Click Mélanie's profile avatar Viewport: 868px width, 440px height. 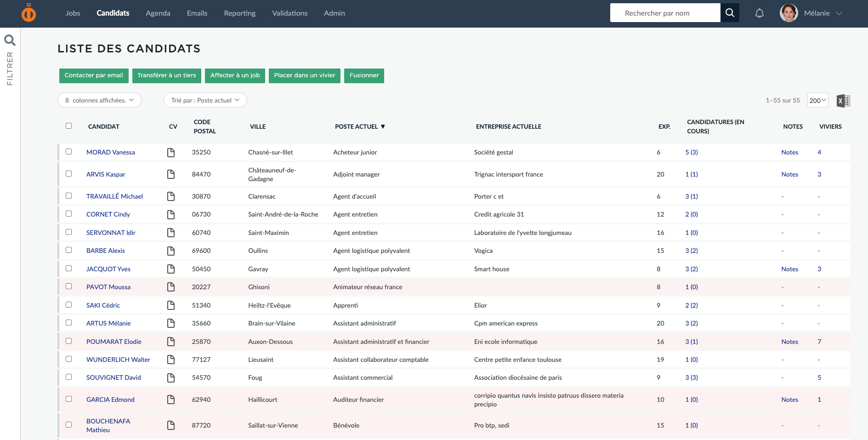tap(789, 13)
